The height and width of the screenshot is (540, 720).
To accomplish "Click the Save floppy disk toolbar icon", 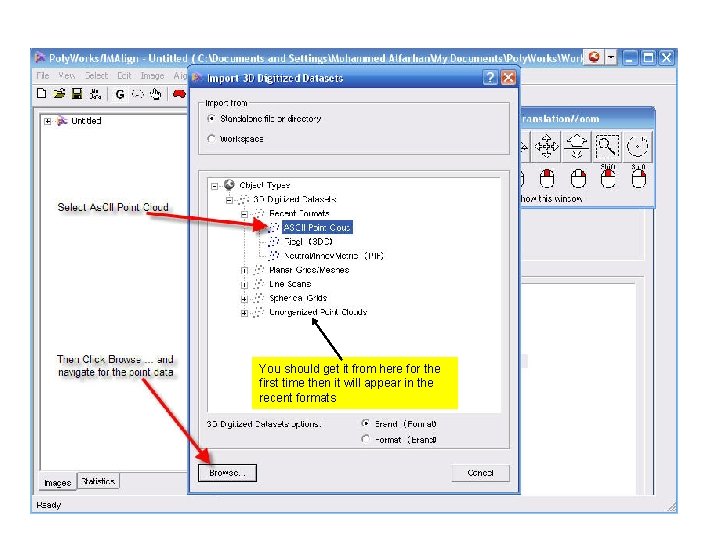I will (77, 94).
